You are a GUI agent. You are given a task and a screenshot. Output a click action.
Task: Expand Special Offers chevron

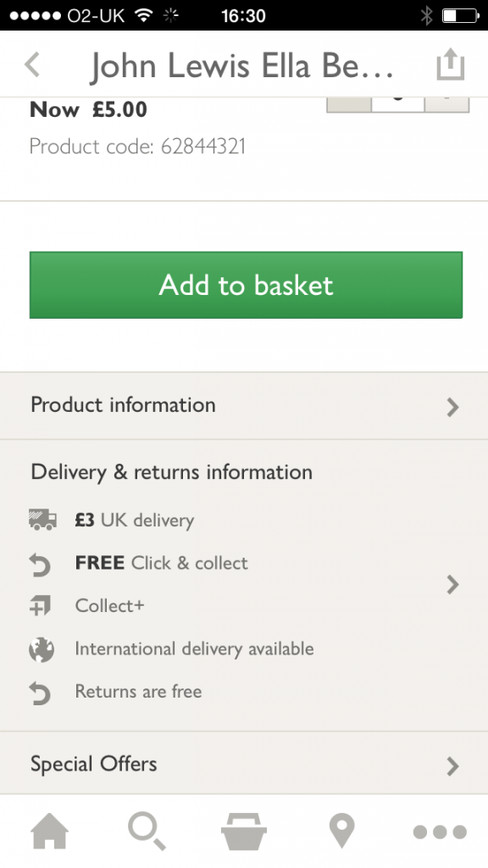[x=453, y=766]
